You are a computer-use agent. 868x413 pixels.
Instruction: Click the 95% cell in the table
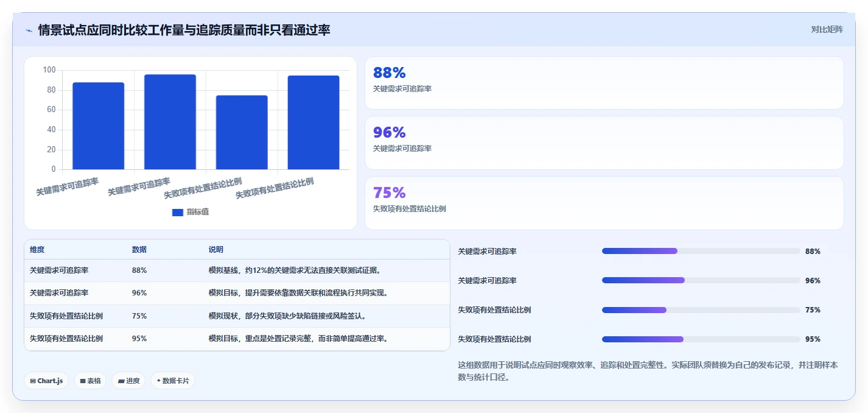pyautogui.click(x=139, y=339)
